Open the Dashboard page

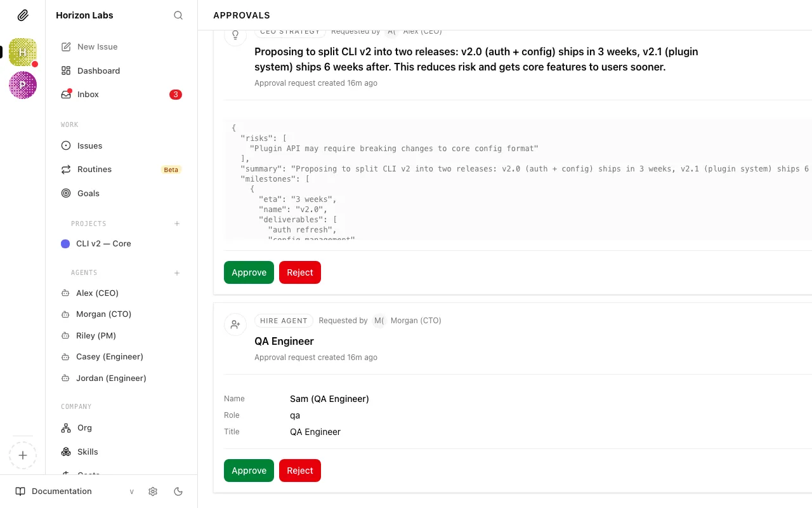(x=121, y=70)
